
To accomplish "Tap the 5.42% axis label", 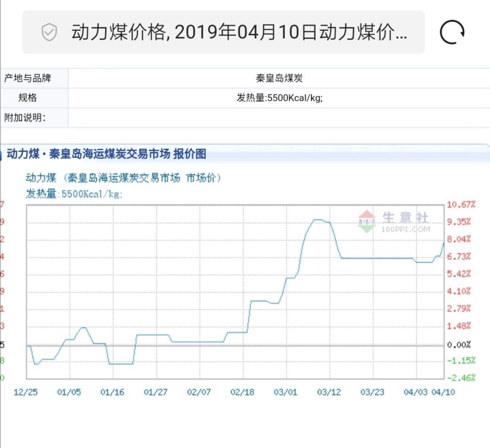I will coord(459,274).
